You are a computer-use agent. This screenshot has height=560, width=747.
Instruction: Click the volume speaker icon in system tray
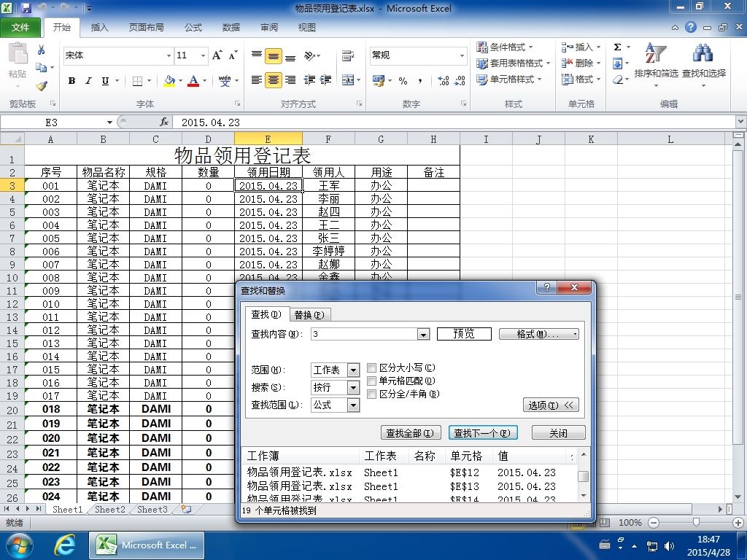pyautogui.click(x=670, y=545)
